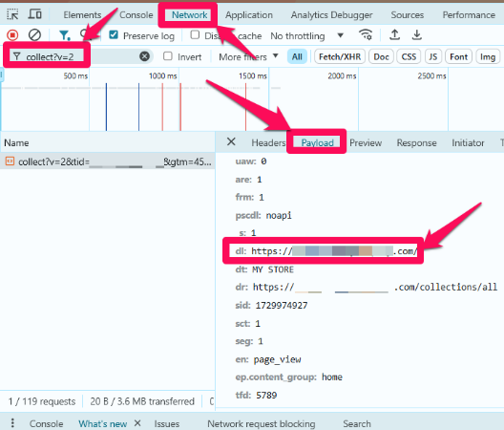Filter requests by Font type
This screenshot has width=504, height=430.
click(x=458, y=56)
